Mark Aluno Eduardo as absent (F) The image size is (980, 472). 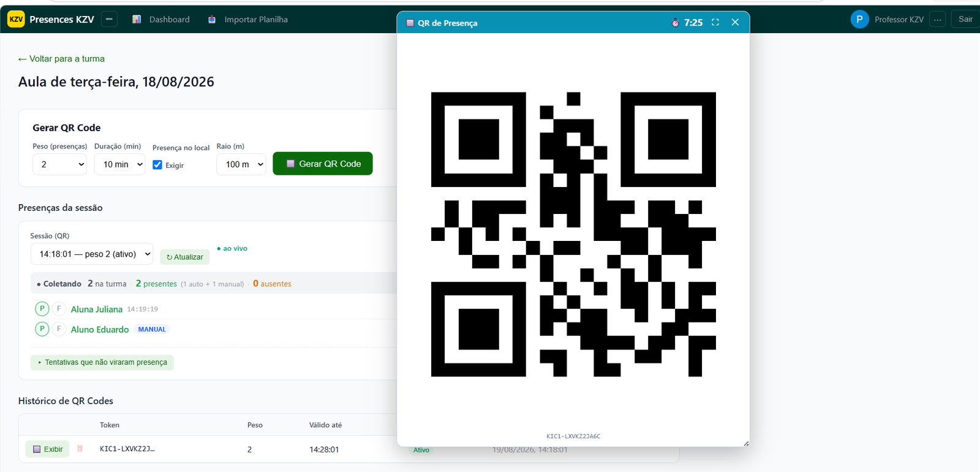(x=59, y=329)
